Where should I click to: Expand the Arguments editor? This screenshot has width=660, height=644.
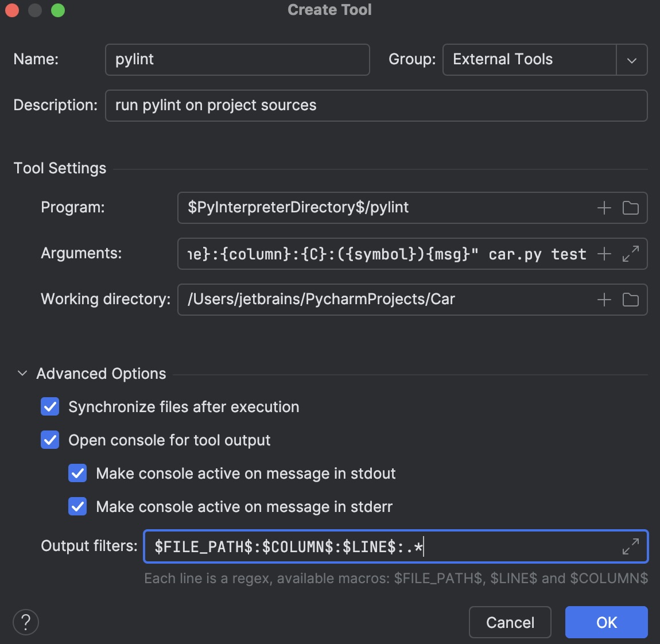point(631,254)
